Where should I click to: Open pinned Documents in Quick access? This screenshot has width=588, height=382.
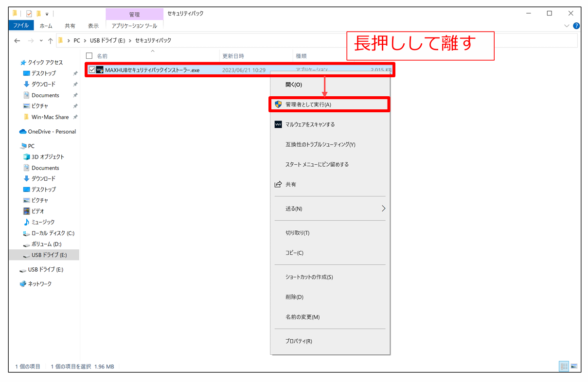(45, 95)
